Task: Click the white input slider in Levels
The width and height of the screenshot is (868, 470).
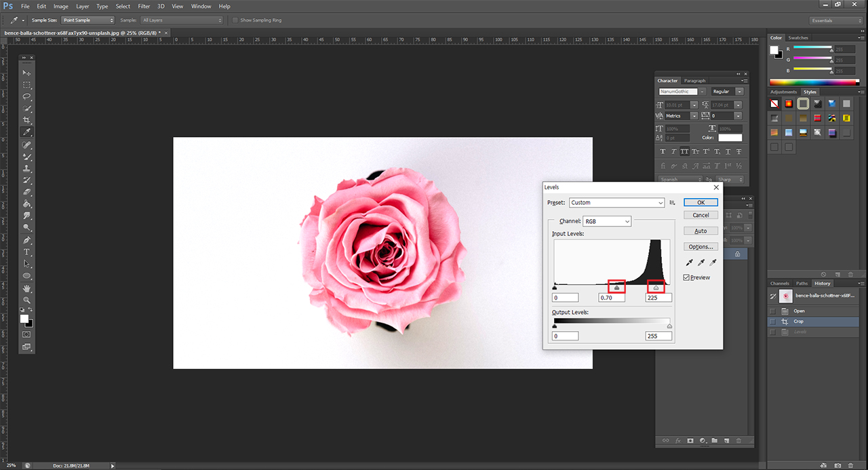Action: (x=656, y=288)
